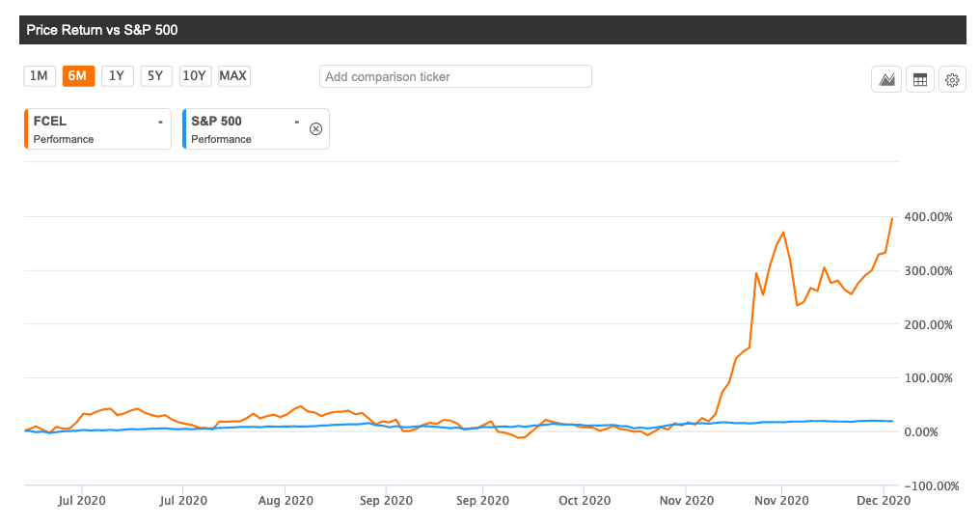Viewport: 980px width, 526px height.
Task: Switch chart to area chart view
Action: pyautogui.click(x=885, y=80)
